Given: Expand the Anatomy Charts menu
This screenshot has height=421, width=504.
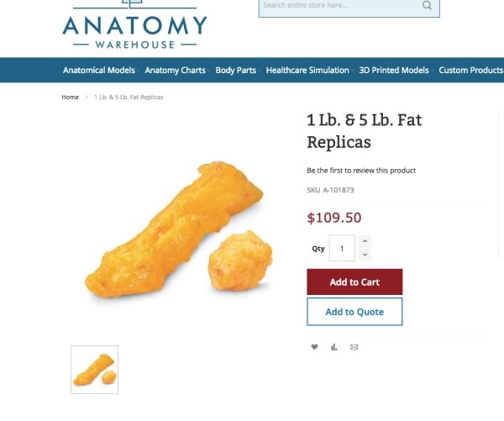Looking at the screenshot, I should 176,70.
